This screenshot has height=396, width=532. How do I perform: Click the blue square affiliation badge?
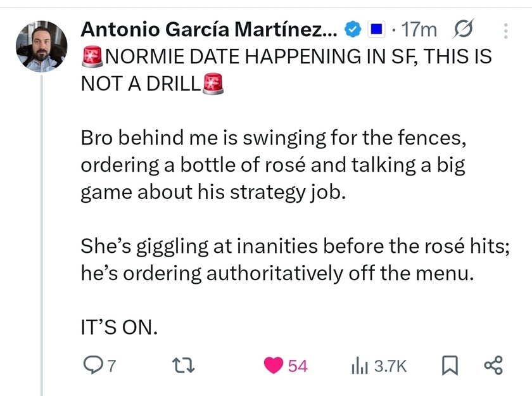(x=377, y=29)
